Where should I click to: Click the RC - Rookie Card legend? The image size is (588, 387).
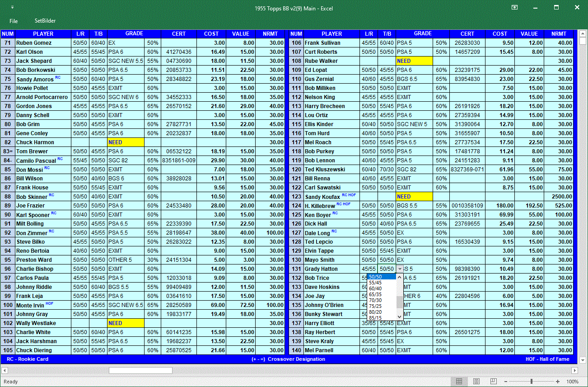[28, 359]
